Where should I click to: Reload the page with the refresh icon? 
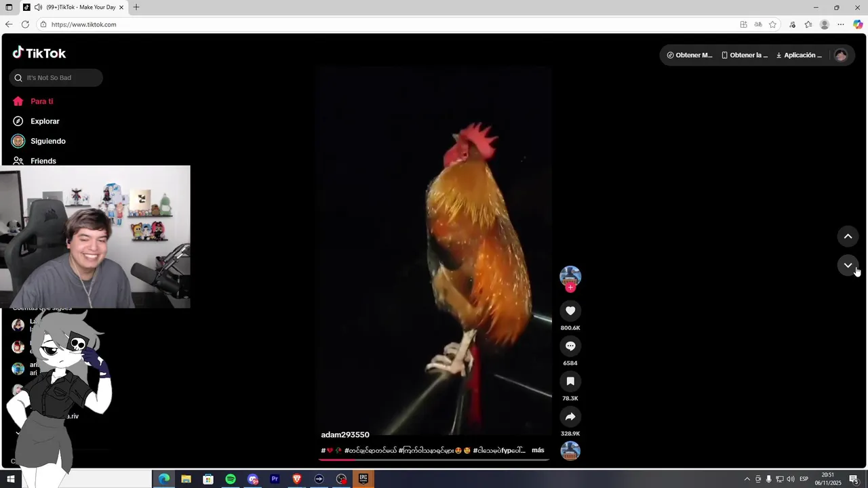(x=25, y=24)
